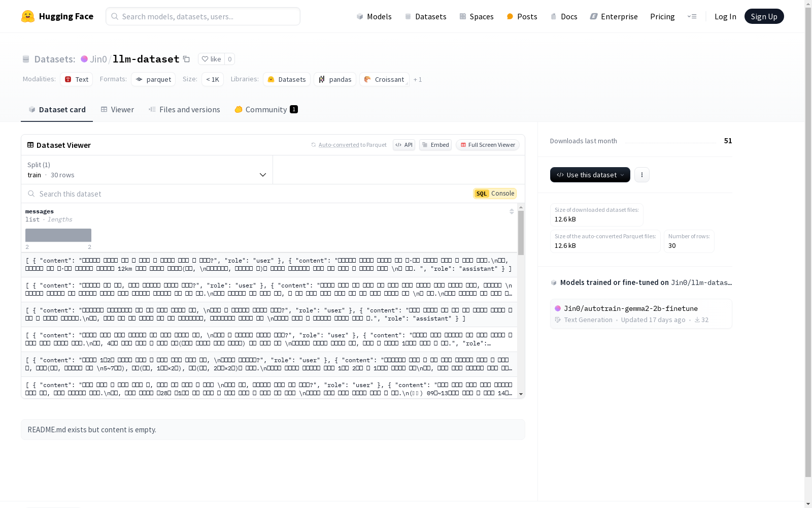The height and width of the screenshot is (508, 812).
Task: Click the table scrollbar down arrow
Action: click(x=521, y=394)
